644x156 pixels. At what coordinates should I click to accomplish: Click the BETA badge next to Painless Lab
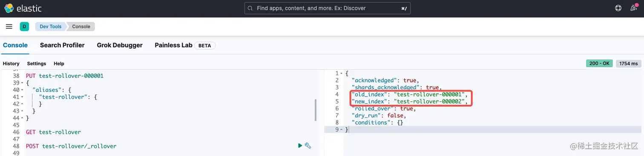tap(205, 45)
